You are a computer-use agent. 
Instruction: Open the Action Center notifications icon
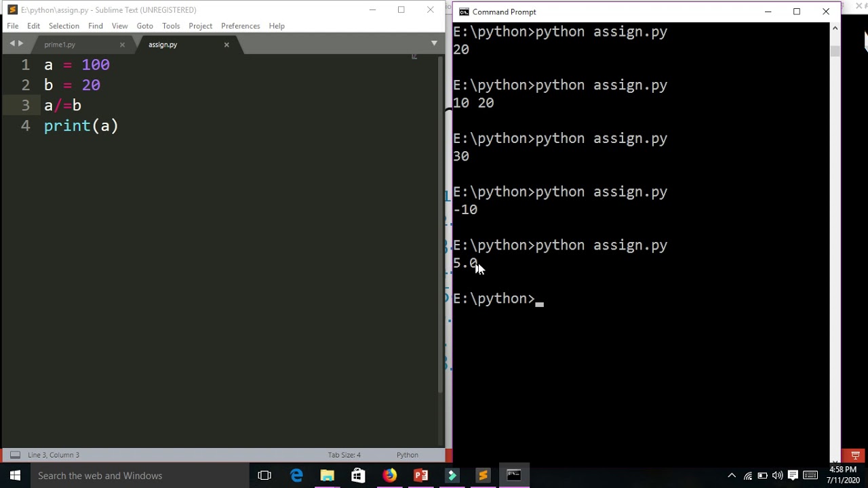[793, 476]
